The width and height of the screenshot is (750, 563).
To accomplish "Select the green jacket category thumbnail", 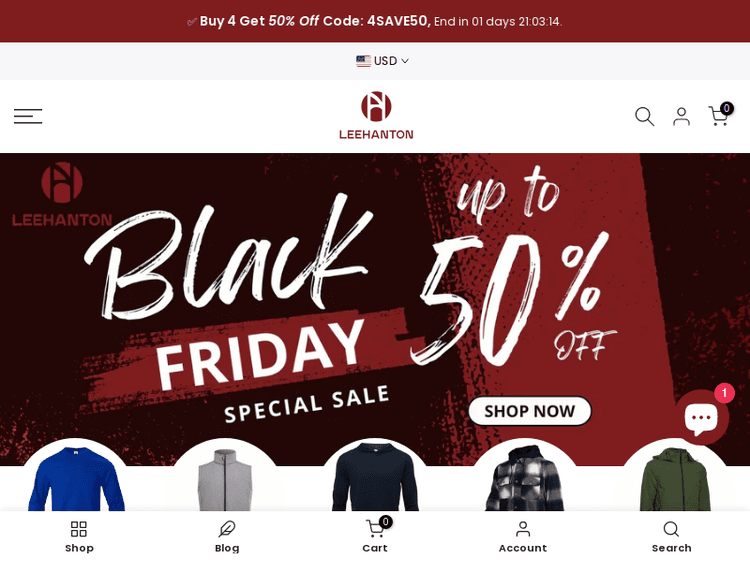I will (x=675, y=475).
